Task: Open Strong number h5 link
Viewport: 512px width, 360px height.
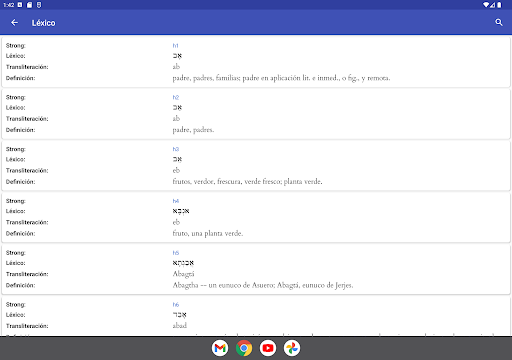Action: coord(176,253)
